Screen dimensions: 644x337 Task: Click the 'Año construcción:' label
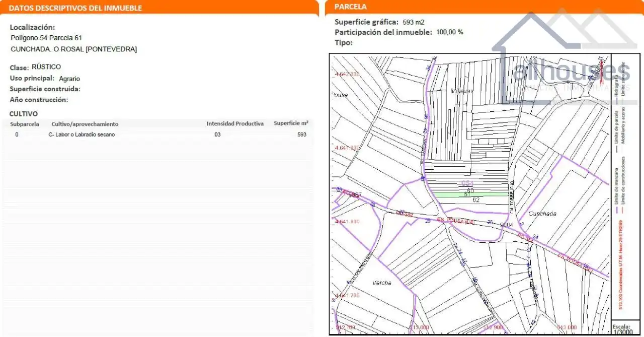[x=39, y=100]
